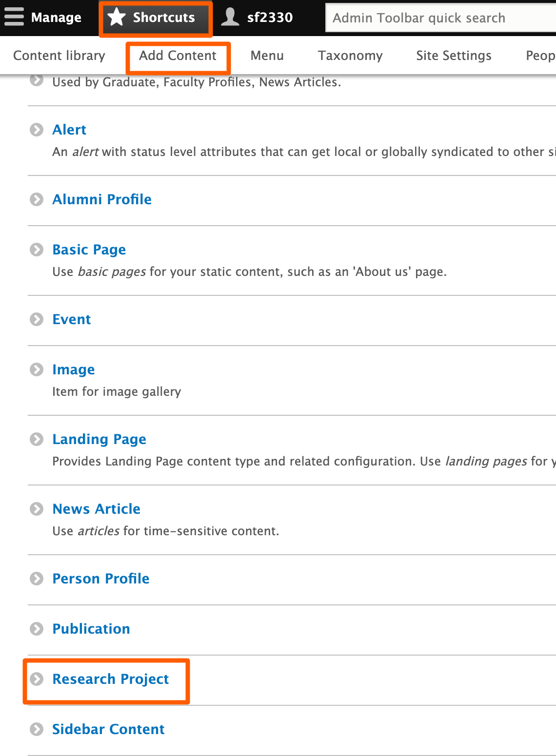Open the Site Settings tab
Screen dimensions: 556x756
(x=453, y=56)
